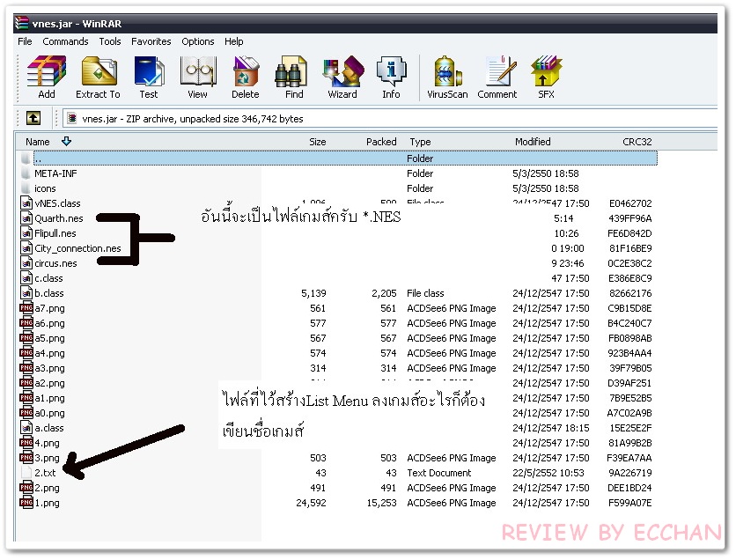
Task: Select the a6.png file
Action: point(50,323)
